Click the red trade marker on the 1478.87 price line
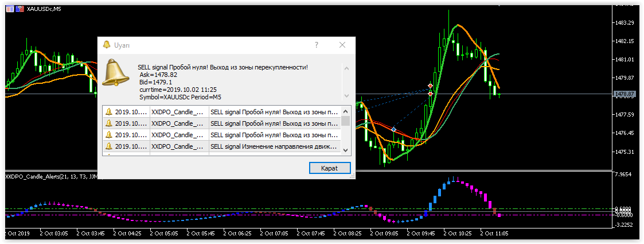644x244 pixels. (431, 94)
